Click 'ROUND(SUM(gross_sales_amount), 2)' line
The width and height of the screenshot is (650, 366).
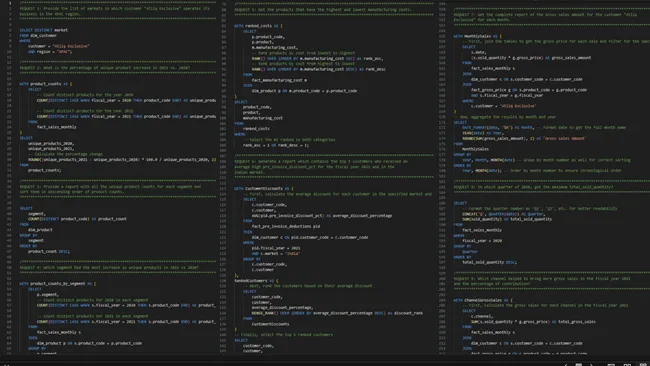524,138
